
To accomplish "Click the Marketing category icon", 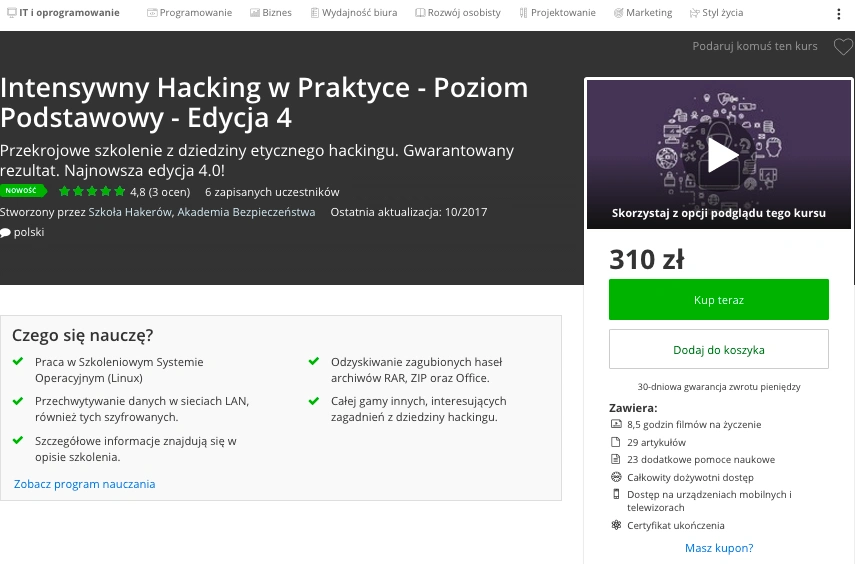I will coord(618,13).
